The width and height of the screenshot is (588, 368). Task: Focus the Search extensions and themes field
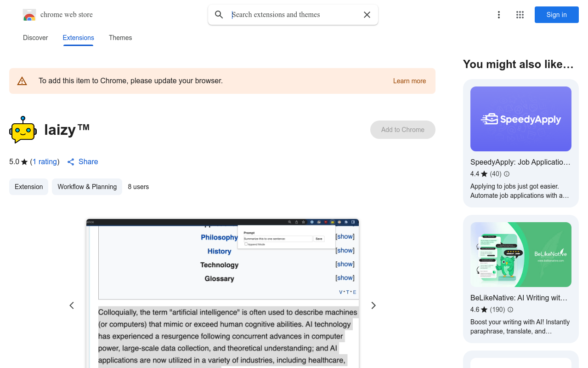(x=294, y=15)
